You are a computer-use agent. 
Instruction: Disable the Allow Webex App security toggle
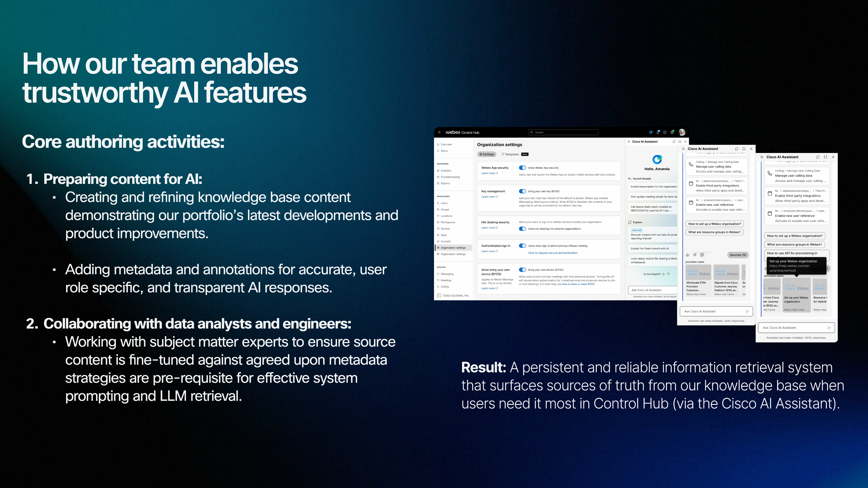click(523, 168)
